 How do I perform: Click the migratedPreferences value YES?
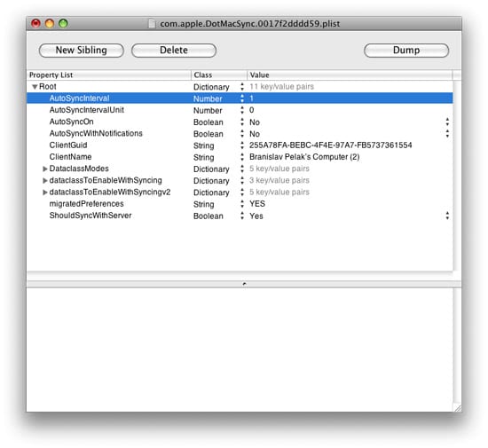[x=257, y=204]
